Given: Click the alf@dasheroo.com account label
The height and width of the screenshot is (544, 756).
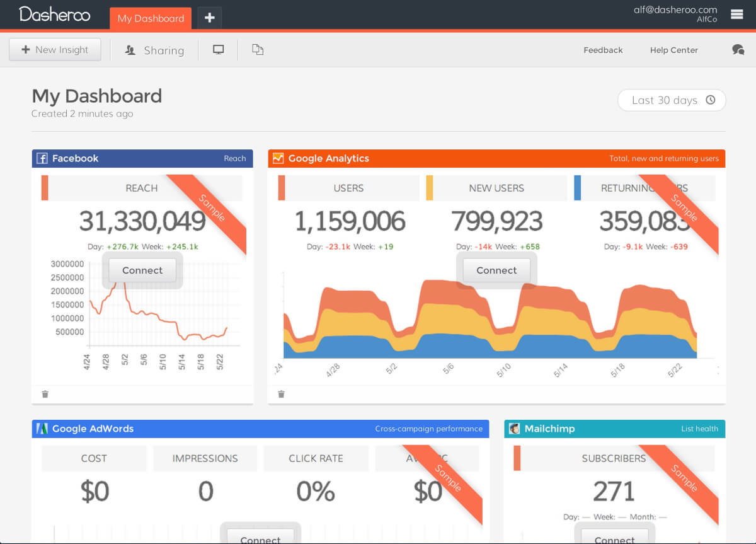Looking at the screenshot, I should pyautogui.click(x=675, y=9).
